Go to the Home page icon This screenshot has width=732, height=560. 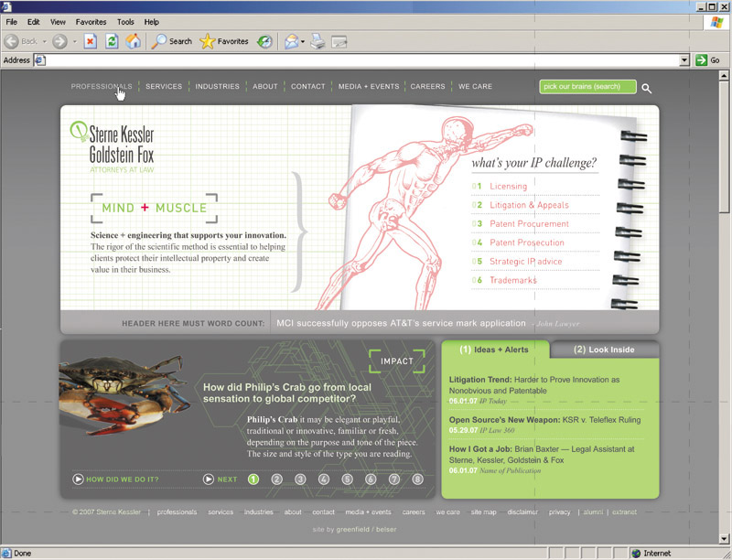click(x=133, y=41)
